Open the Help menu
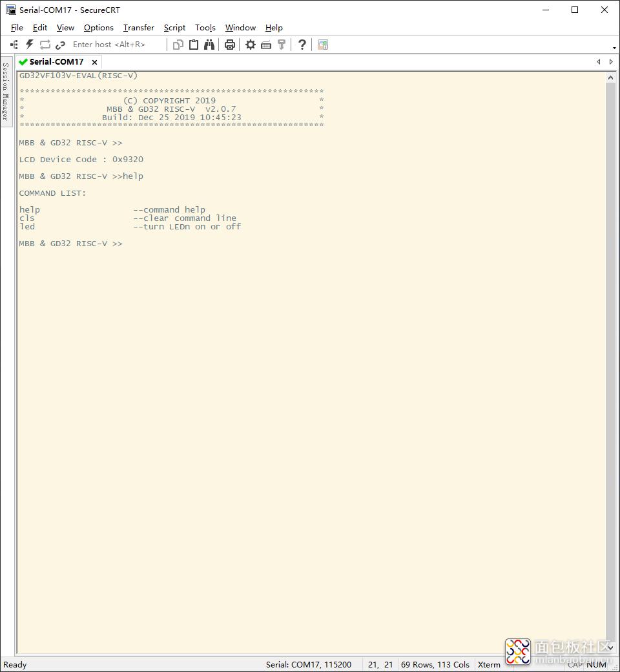 (274, 28)
